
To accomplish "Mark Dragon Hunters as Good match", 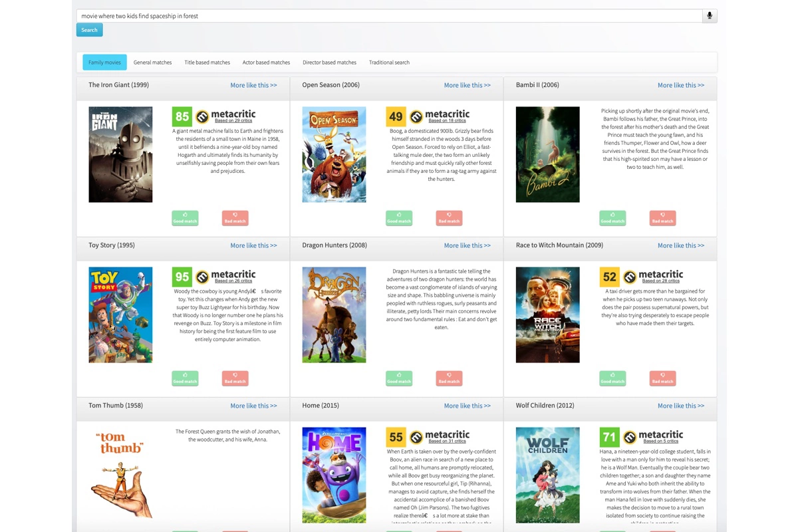I will 399,378.
